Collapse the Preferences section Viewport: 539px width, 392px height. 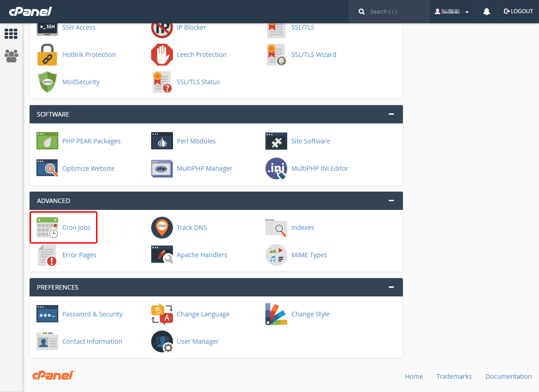(391, 287)
